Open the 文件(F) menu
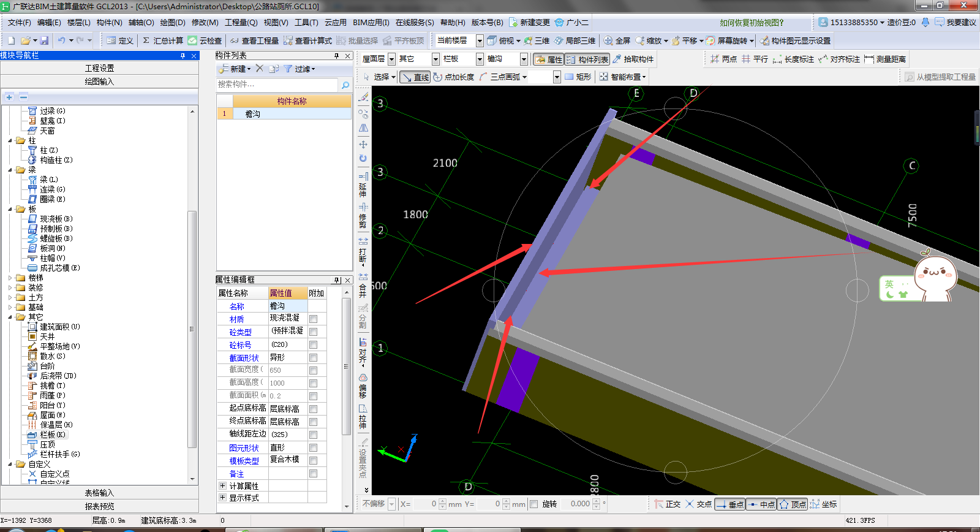Image resolution: width=980 pixels, height=532 pixels. 20,22
